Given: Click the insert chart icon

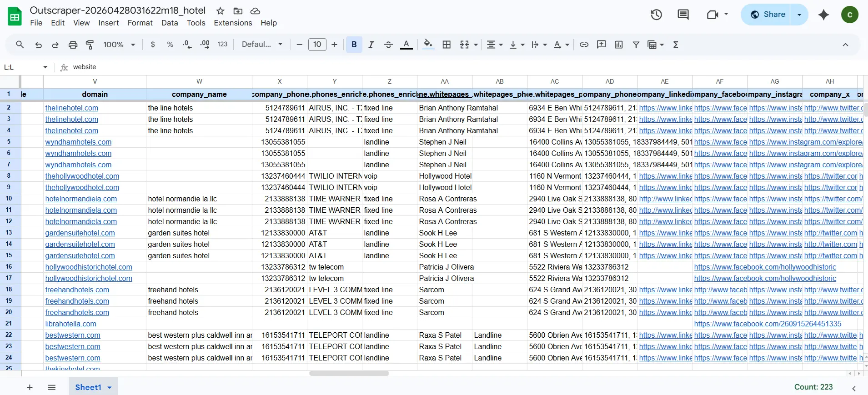Looking at the screenshot, I should tap(618, 45).
